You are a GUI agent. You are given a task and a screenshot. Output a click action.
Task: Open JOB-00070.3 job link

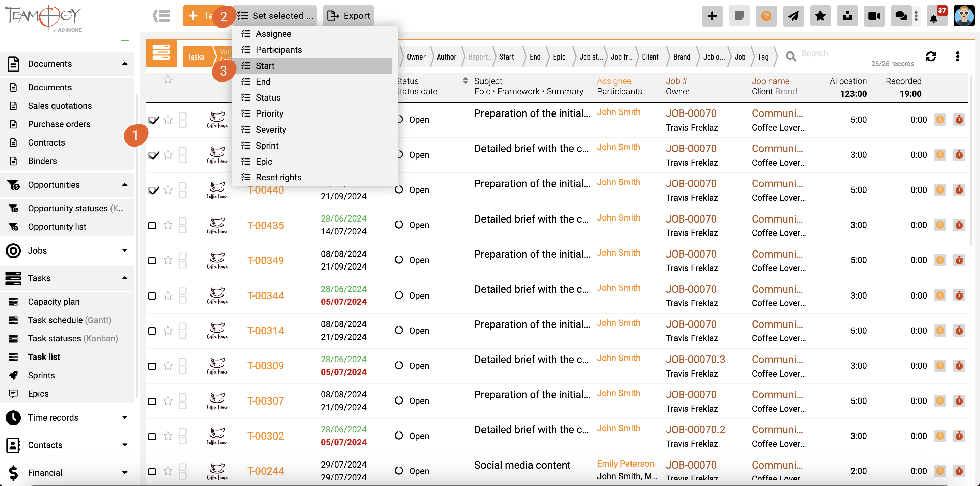coord(695,359)
